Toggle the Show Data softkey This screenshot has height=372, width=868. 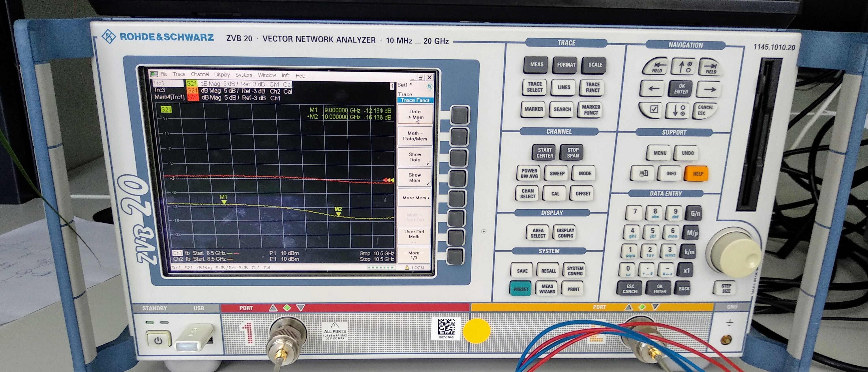(414, 157)
